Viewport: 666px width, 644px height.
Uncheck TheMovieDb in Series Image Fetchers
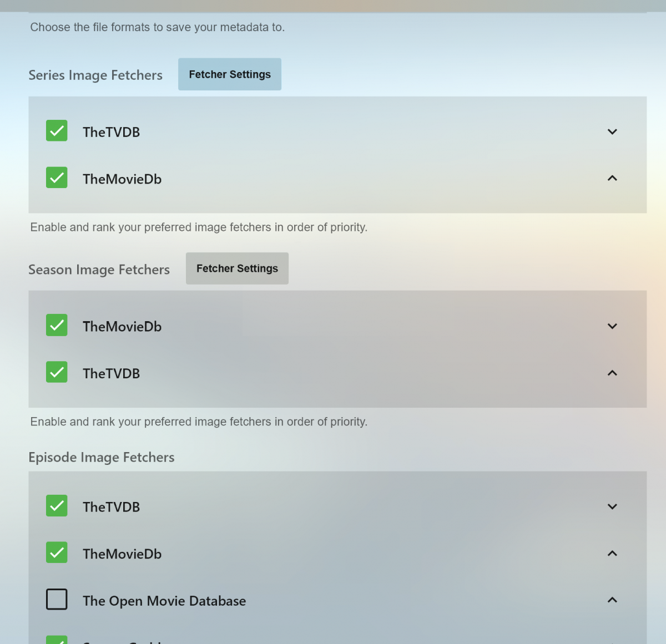57,178
